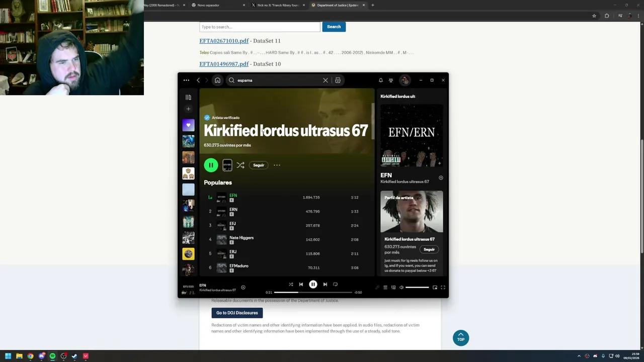
Task: Open link EFTA01496987.pdf on the DOJ page
Action: tap(224, 64)
